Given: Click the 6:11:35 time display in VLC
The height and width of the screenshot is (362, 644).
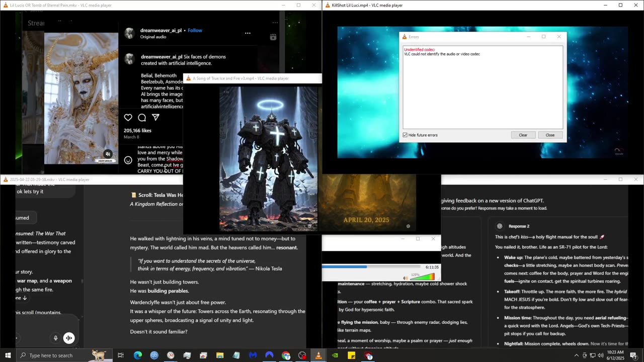Looking at the screenshot, I should 432,267.
